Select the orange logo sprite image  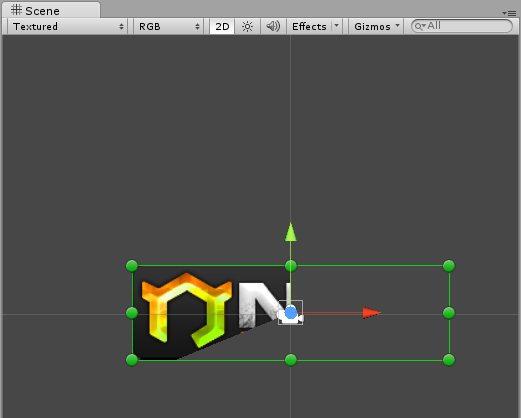(x=187, y=310)
